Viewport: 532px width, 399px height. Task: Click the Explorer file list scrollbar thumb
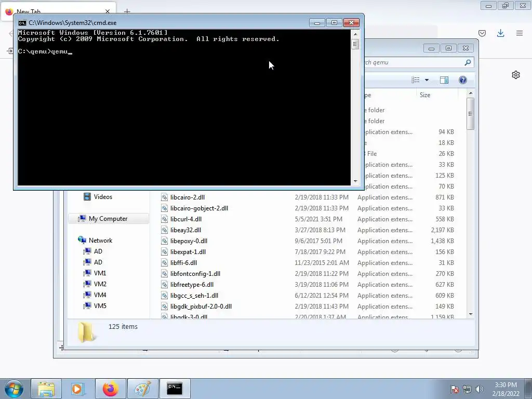click(x=470, y=114)
